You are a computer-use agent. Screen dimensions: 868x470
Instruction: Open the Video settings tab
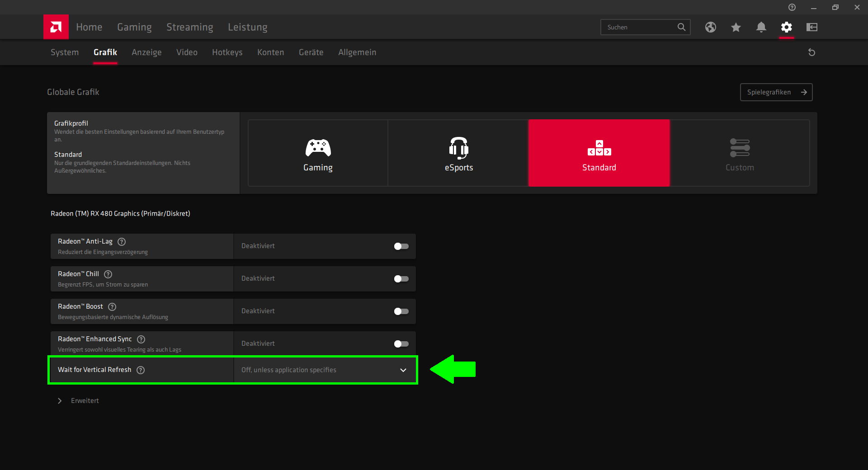[x=187, y=52]
